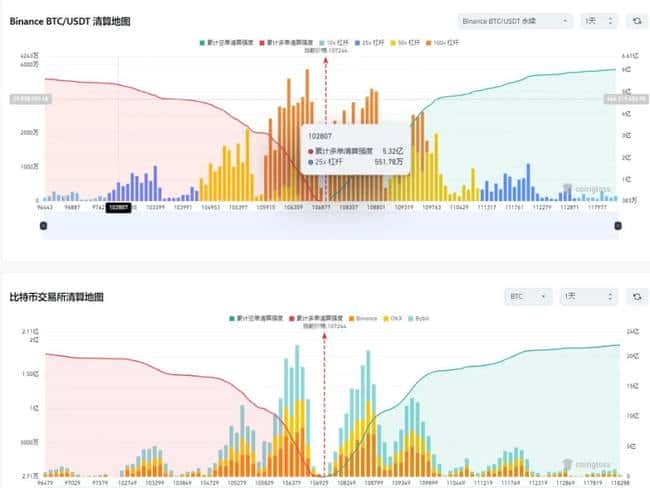Click the 比特币交易所清算地图 title
Image resolution: width=650 pixels, height=488 pixels.
(56, 297)
